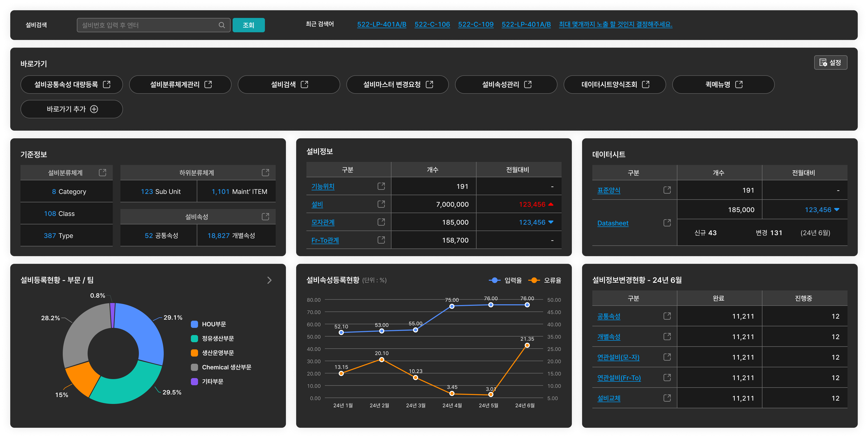The image size is (868, 438).
Task: Click the 8 Category cell
Action: point(66,191)
